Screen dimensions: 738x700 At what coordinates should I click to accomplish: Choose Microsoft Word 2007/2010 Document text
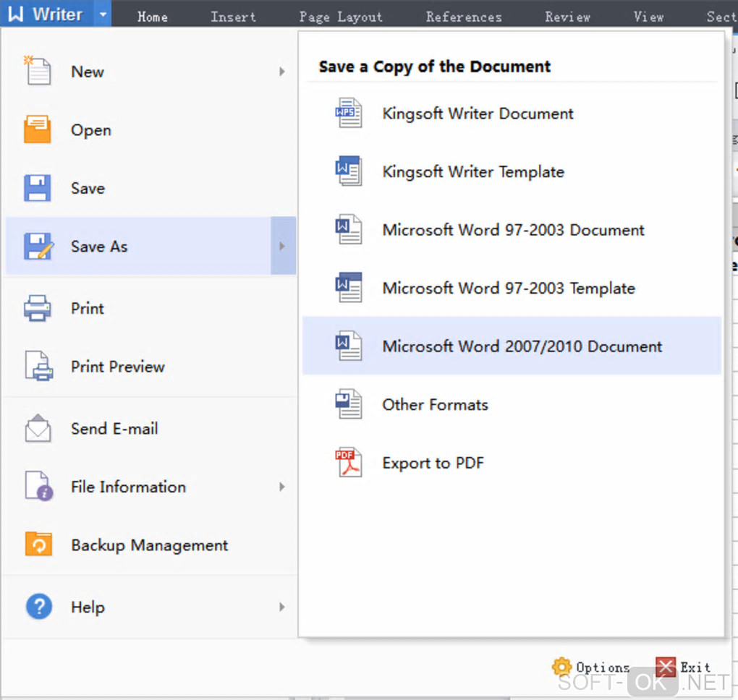[x=522, y=346]
